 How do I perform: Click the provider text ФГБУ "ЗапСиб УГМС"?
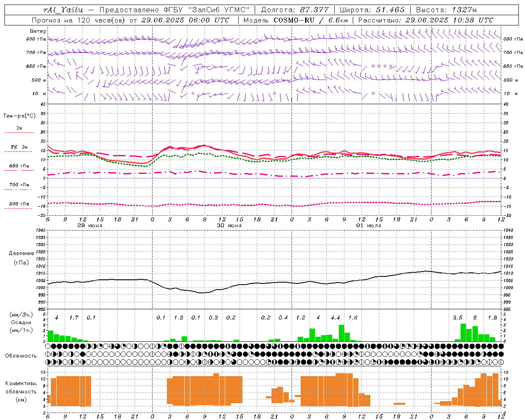pos(207,10)
